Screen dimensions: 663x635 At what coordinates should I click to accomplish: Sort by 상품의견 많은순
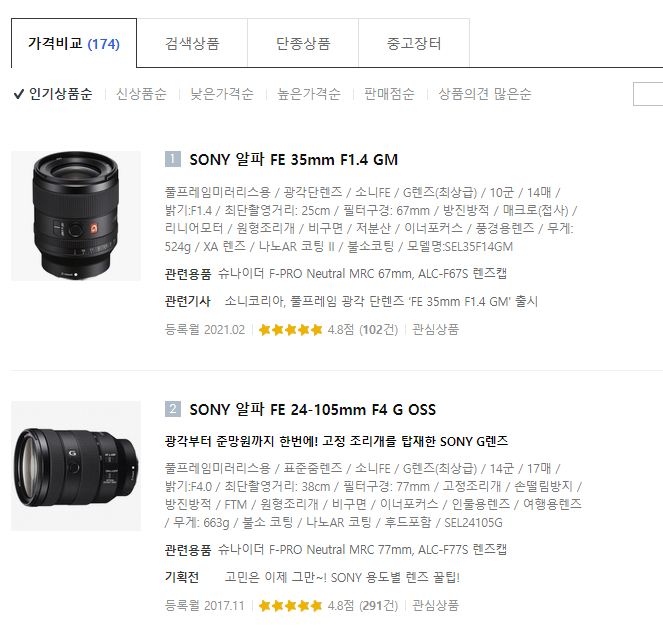(x=485, y=94)
